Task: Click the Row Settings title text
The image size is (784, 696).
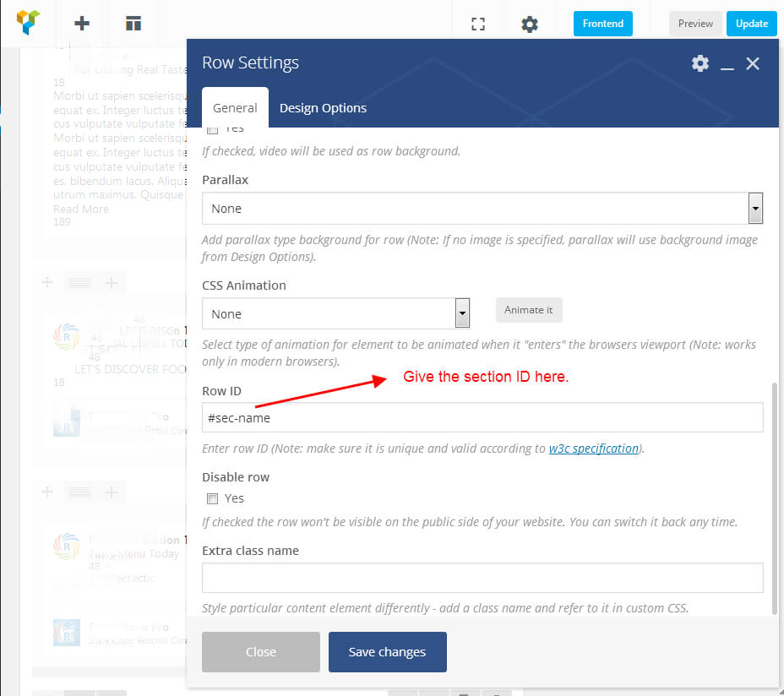Action: pos(250,63)
